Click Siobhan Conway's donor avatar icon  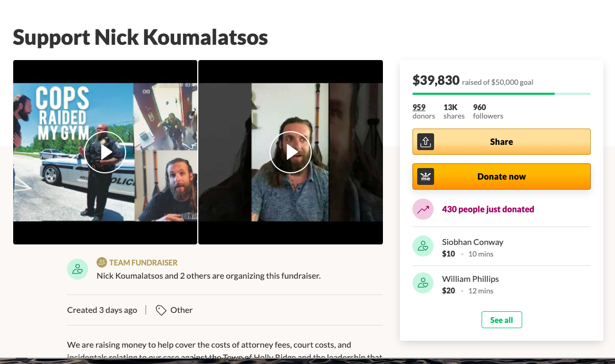(423, 246)
